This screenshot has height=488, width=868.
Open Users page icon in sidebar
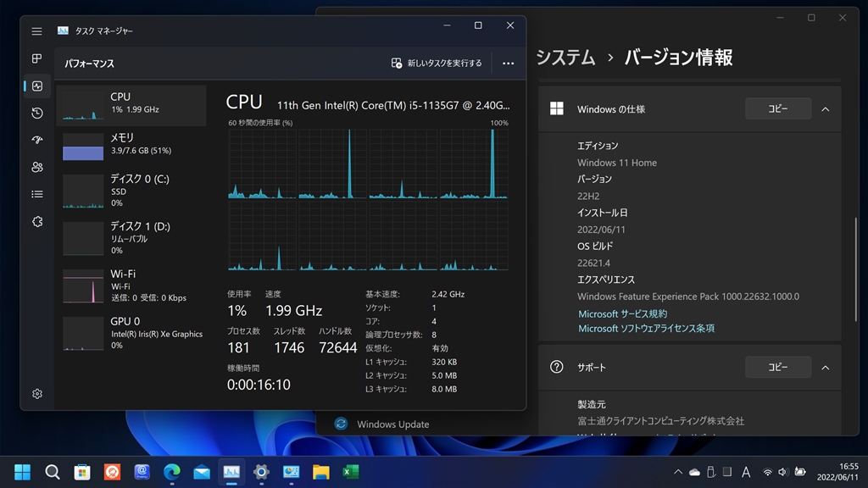(x=37, y=167)
